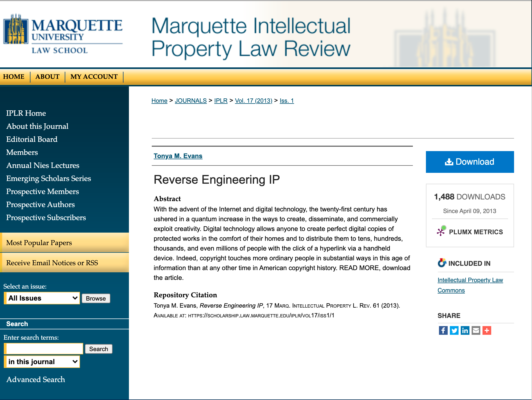Go to IPLR Home in sidebar
This screenshot has width=532, height=400.
coord(26,113)
